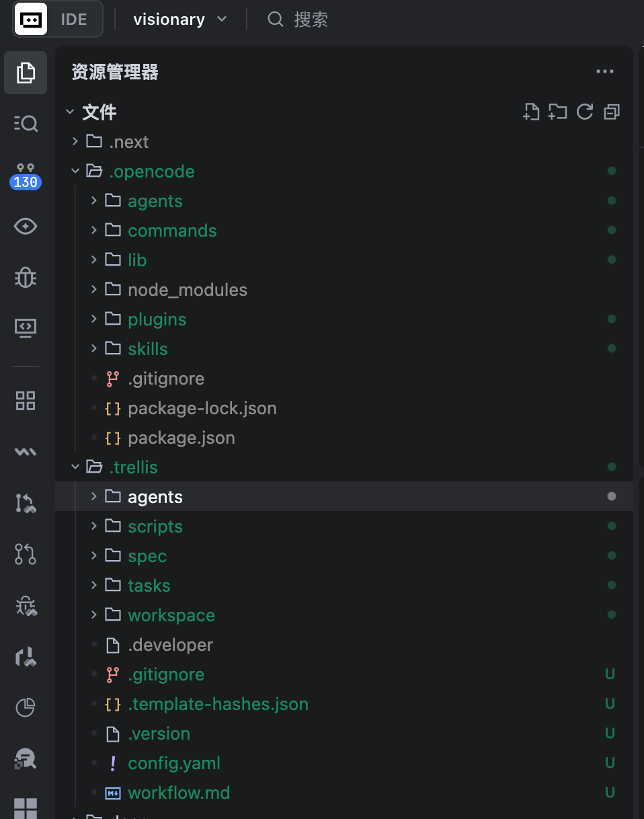This screenshot has height=819, width=644.
Task: Collapse the .trellis folder
Action: click(344, 467)
